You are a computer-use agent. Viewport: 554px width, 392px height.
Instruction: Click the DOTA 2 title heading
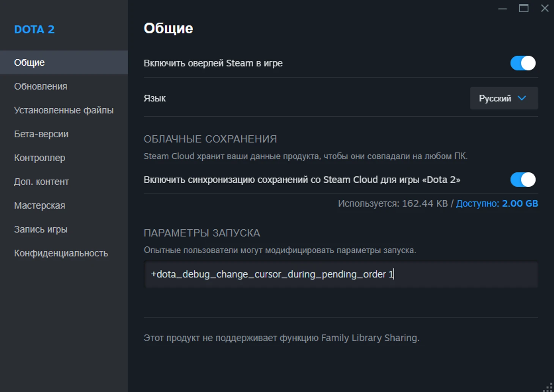tap(34, 30)
